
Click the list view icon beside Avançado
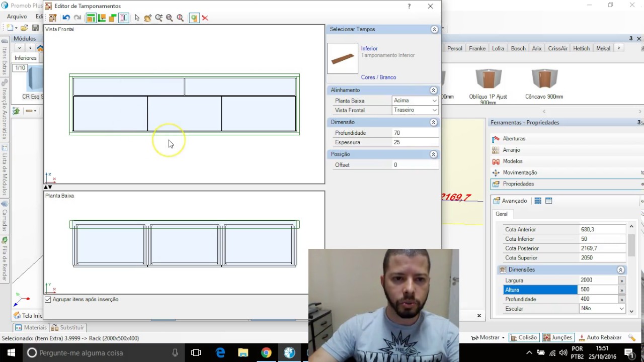538,201
